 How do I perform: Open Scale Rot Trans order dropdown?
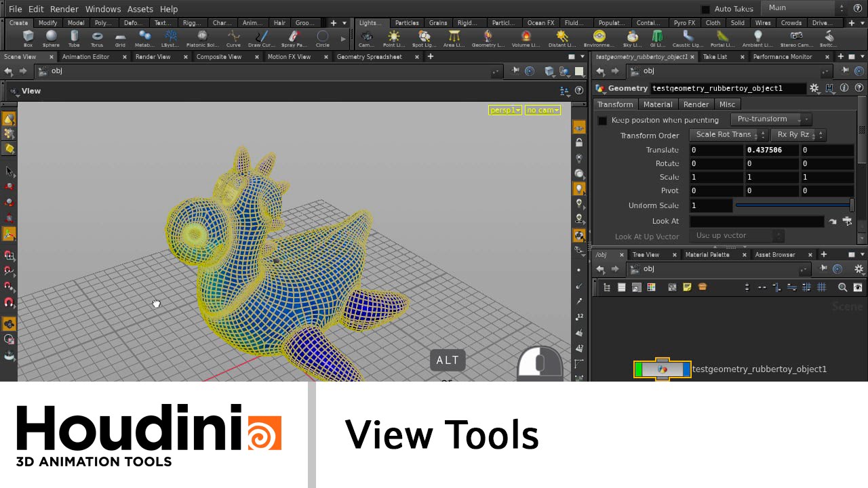point(728,135)
